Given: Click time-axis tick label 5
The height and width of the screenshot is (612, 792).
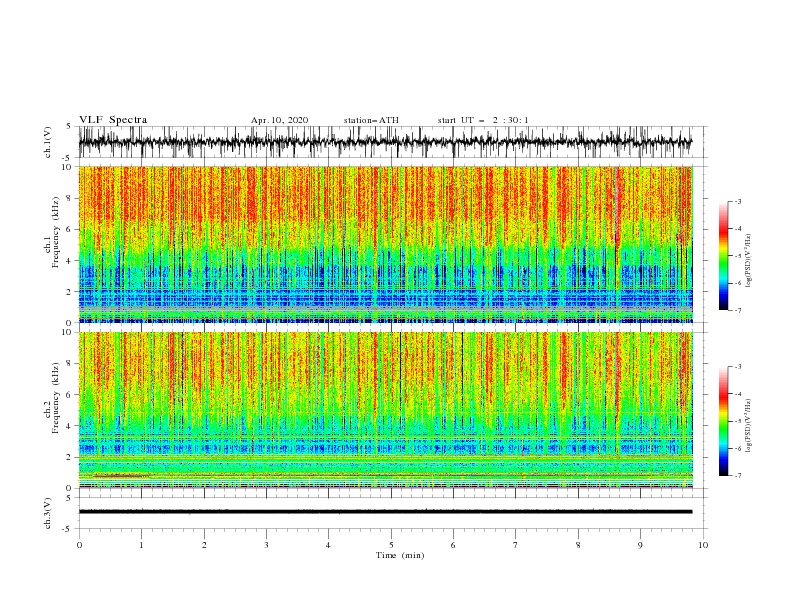Looking at the screenshot, I should [391, 545].
